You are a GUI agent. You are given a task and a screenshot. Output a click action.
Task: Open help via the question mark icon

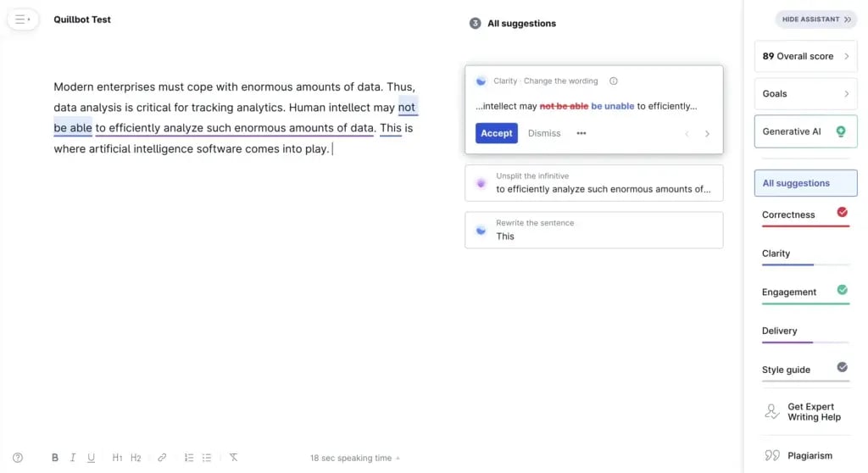[x=18, y=458]
